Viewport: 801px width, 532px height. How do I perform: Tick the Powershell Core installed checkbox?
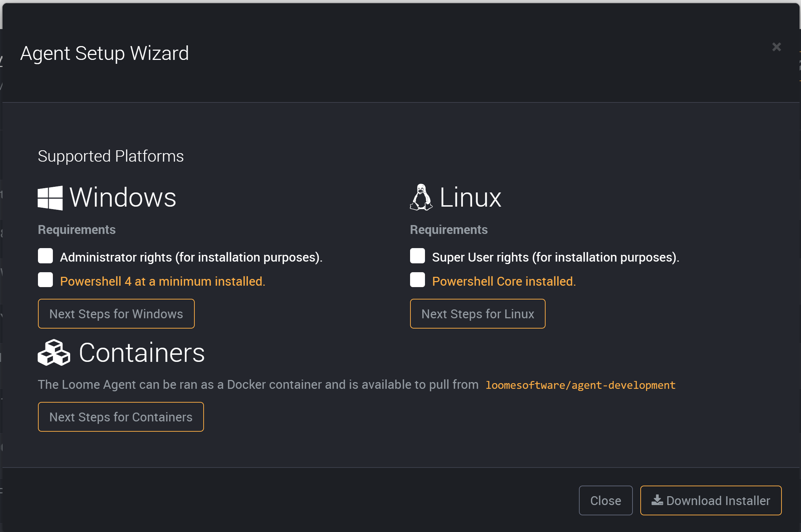(x=418, y=280)
